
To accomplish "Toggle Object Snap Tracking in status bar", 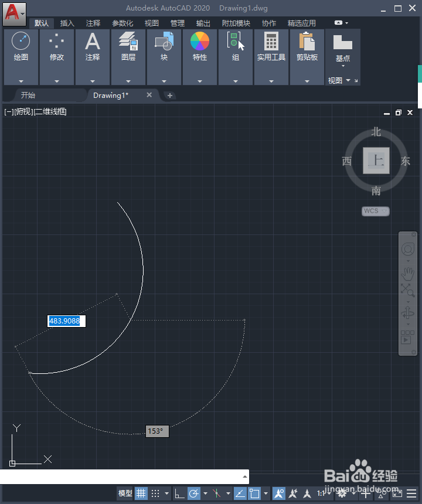I will (x=240, y=493).
